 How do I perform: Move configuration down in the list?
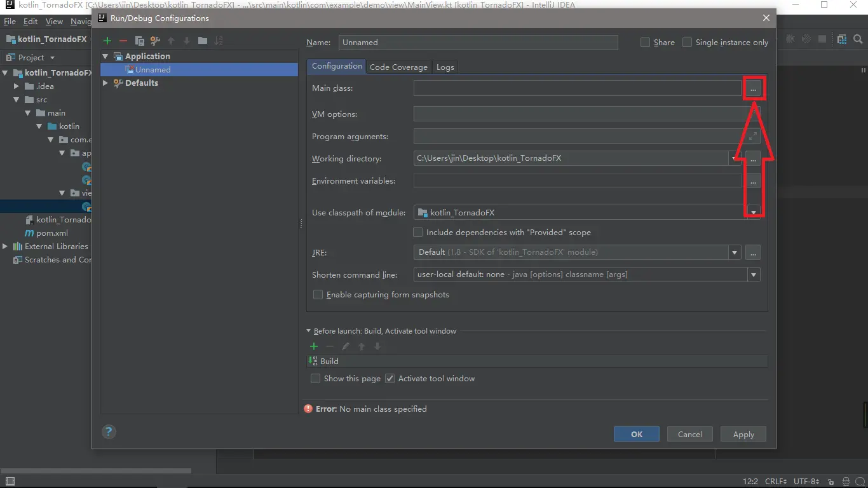(x=187, y=41)
